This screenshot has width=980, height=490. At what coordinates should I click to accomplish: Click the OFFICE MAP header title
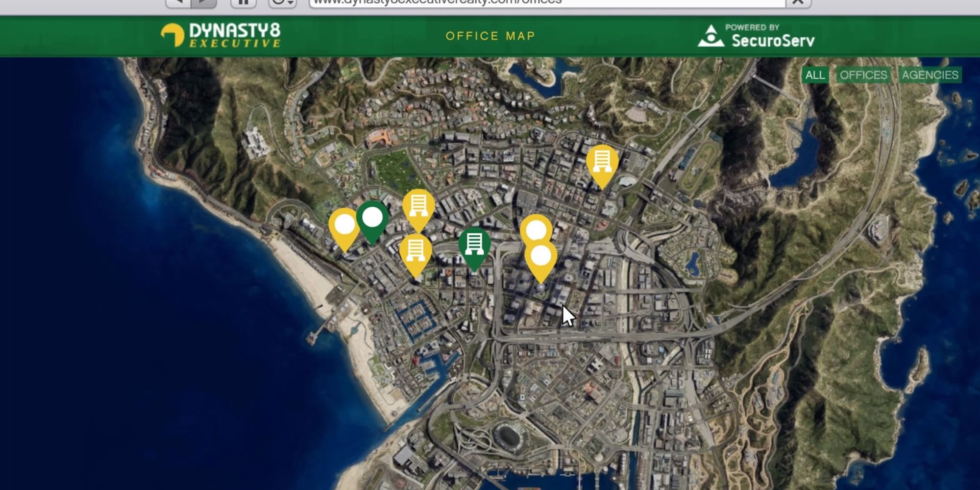490,36
